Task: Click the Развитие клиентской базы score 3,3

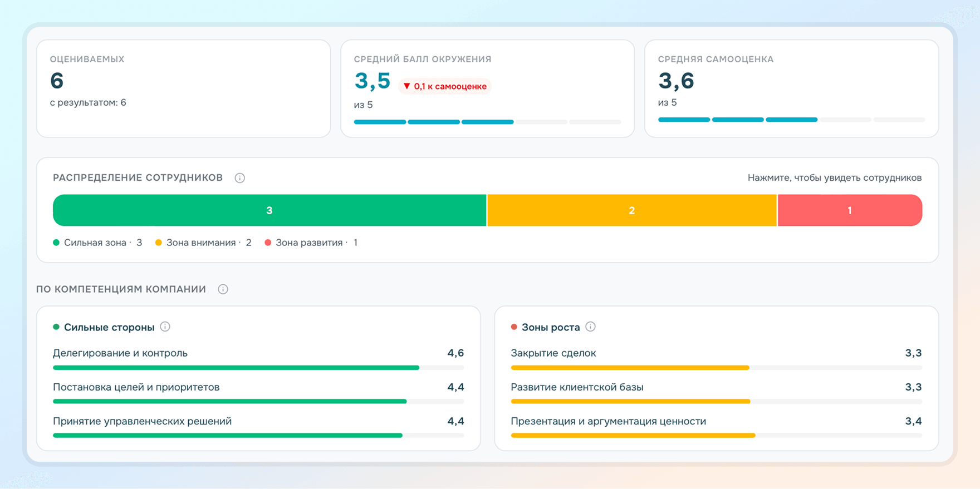Action: click(914, 387)
